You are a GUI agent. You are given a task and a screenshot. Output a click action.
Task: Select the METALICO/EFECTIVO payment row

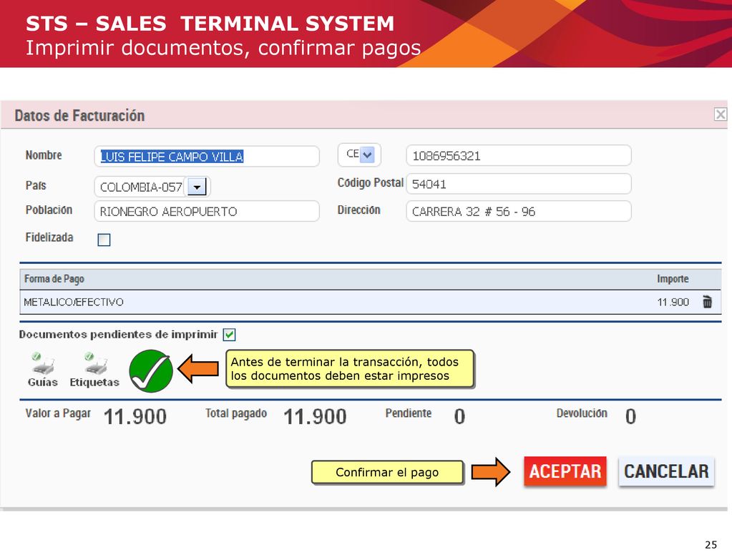tap(370, 302)
